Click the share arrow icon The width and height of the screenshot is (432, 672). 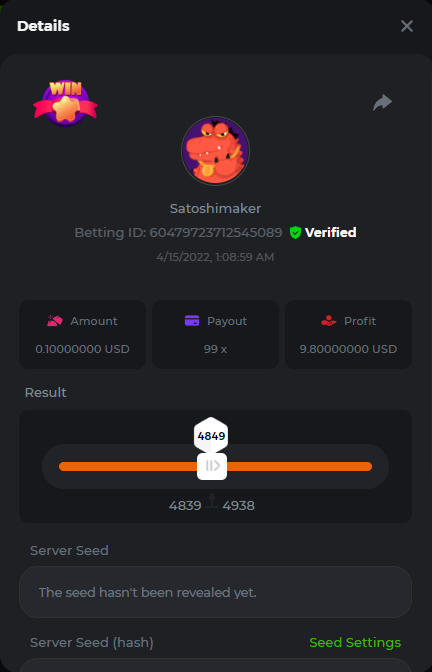click(x=382, y=102)
